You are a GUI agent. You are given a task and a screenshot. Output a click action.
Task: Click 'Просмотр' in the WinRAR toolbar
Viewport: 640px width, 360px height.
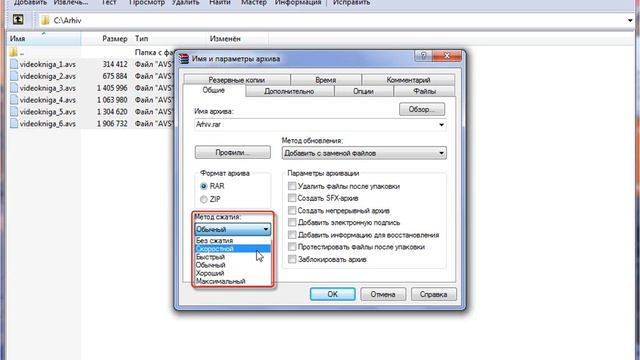click(147, 3)
